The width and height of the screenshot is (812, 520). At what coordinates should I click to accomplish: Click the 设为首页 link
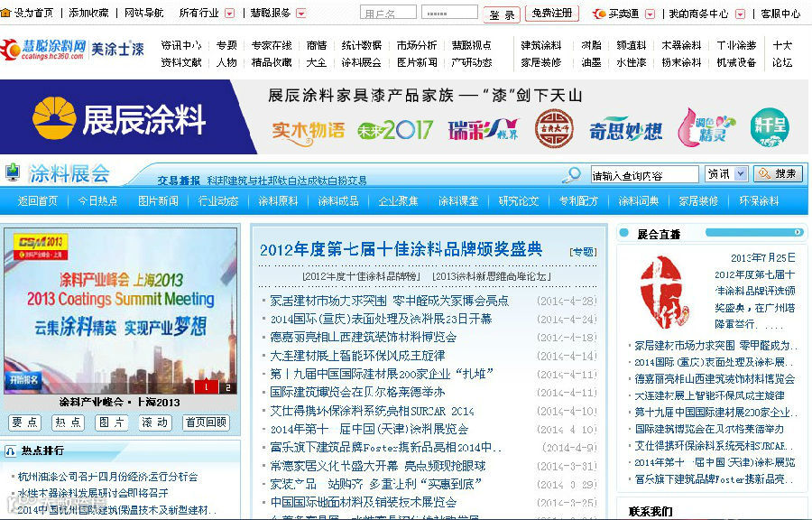pos(33,13)
